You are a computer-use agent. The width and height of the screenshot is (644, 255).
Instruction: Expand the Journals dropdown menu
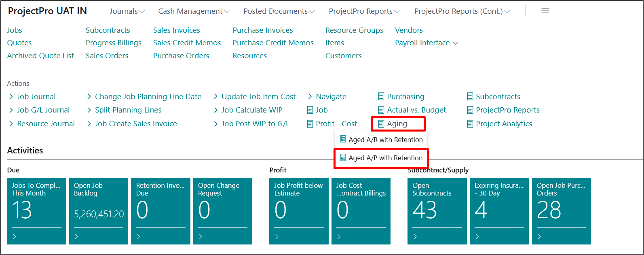click(127, 11)
